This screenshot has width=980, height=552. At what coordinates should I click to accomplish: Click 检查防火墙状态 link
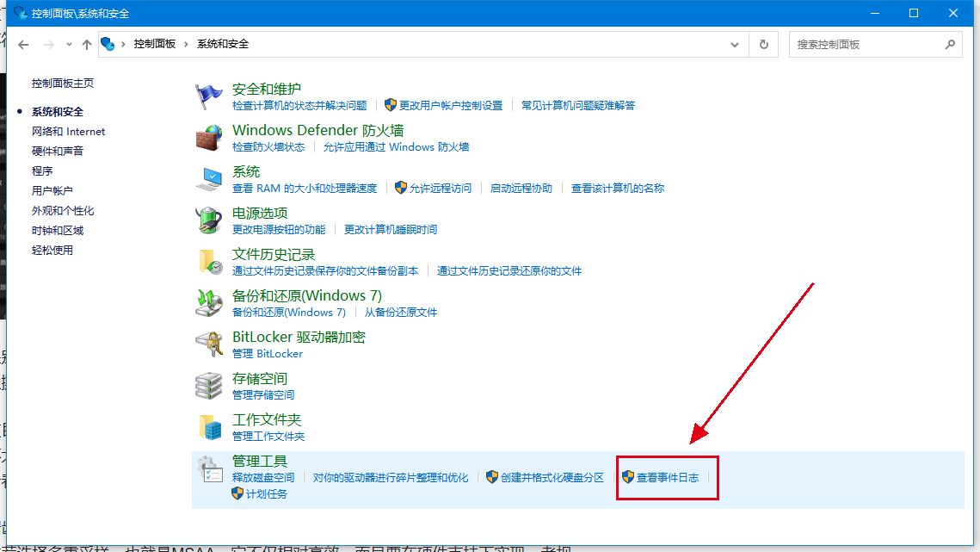[x=268, y=147]
